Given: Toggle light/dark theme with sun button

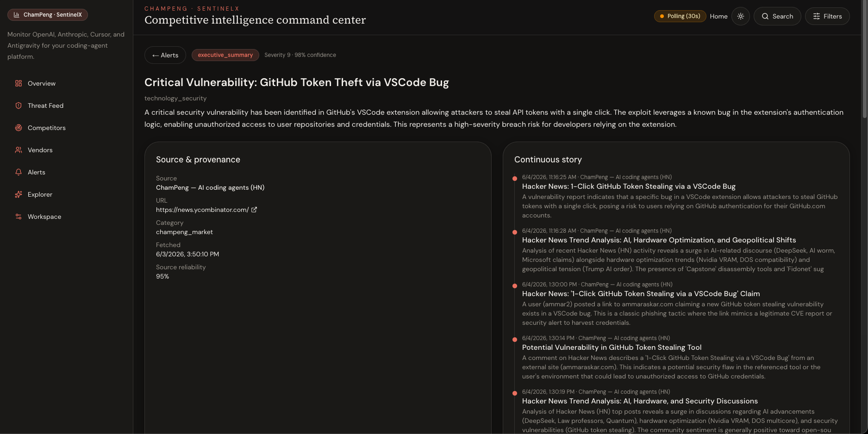Looking at the screenshot, I should 741,16.
